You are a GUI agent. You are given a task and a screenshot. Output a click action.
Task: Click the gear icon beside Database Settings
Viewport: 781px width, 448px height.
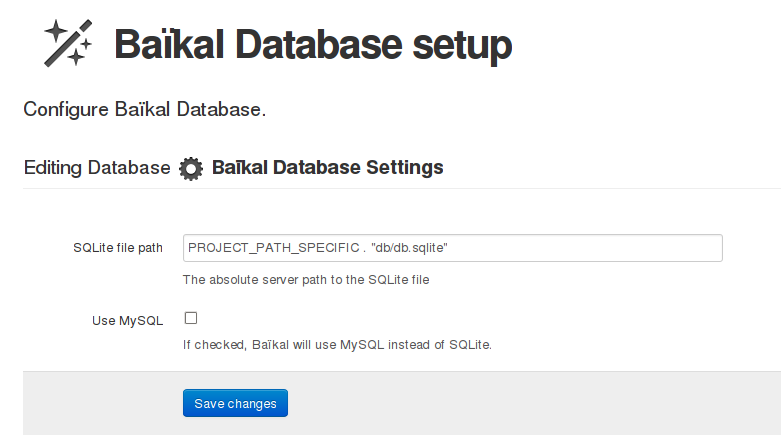pyautogui.click(x=191, y=168)
